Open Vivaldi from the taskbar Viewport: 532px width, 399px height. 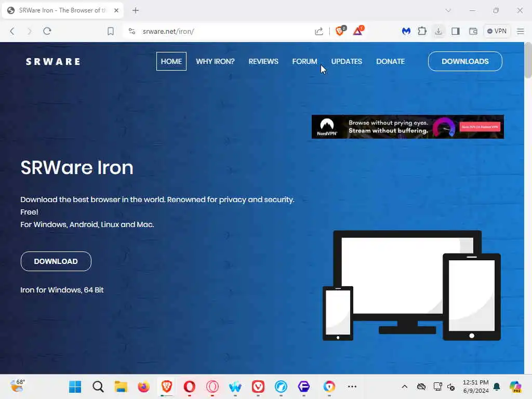click(258, 387)
